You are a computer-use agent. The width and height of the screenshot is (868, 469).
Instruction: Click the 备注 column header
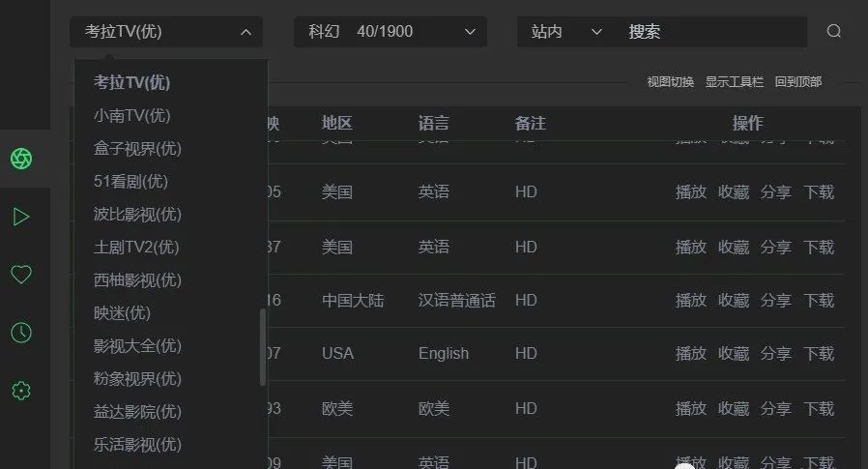[530, 123]
